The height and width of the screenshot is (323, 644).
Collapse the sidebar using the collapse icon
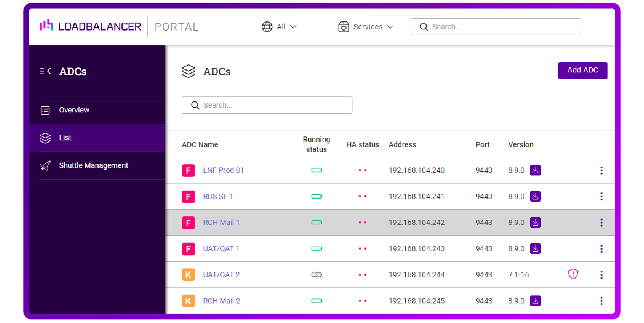click(x=44, y=71)
